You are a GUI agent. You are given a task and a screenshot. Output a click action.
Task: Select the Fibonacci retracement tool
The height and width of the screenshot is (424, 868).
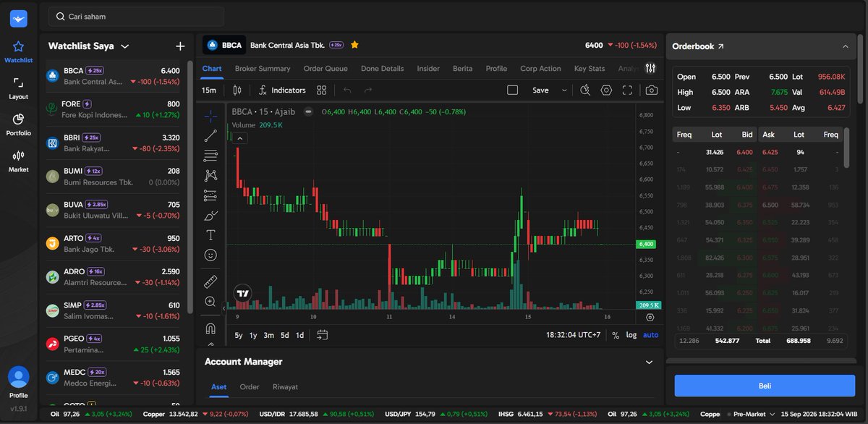210,155
